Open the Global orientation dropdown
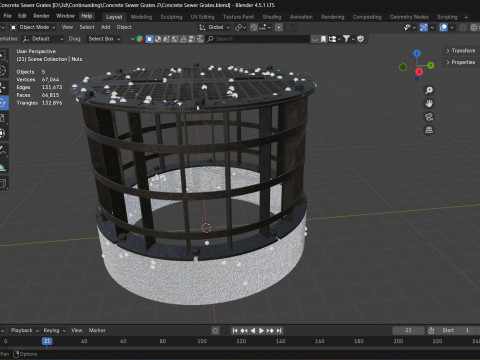Screen dimensions: 480x360 (x=215, y=27)
